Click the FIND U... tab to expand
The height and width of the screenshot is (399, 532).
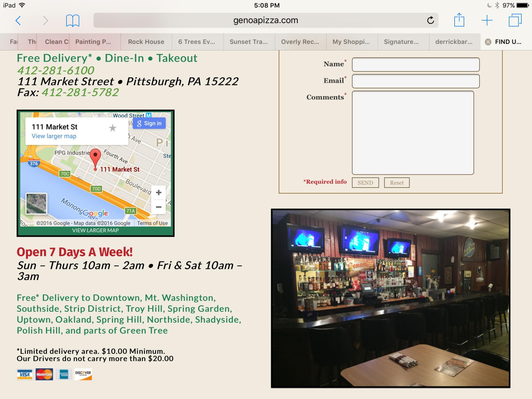click(x=508, y=41)
